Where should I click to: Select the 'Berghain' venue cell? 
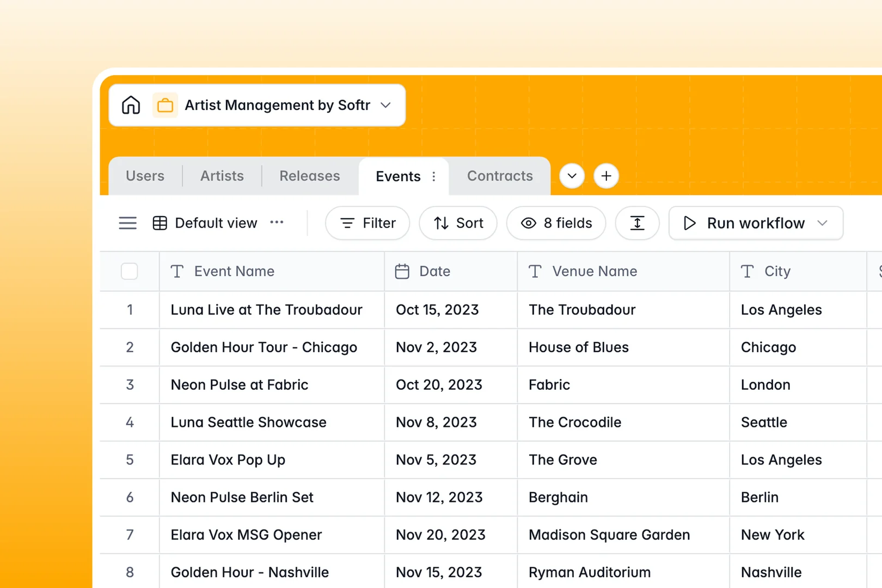click(623, 498)
